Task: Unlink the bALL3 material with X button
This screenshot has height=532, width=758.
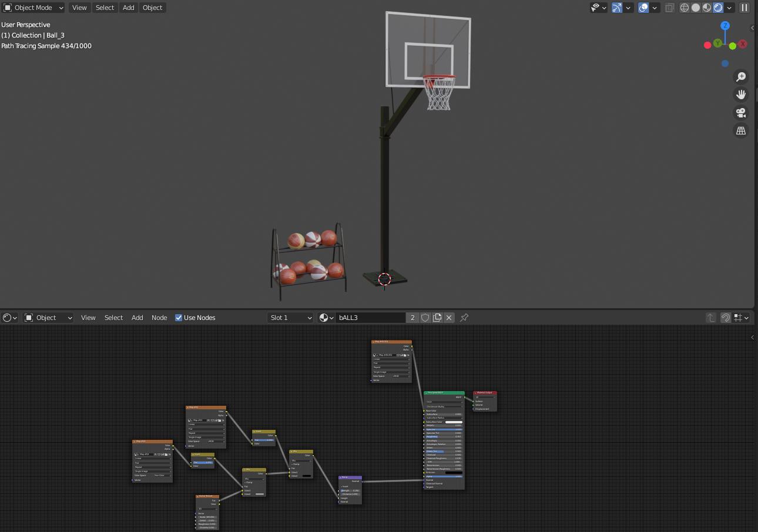Action: (449, 318)
